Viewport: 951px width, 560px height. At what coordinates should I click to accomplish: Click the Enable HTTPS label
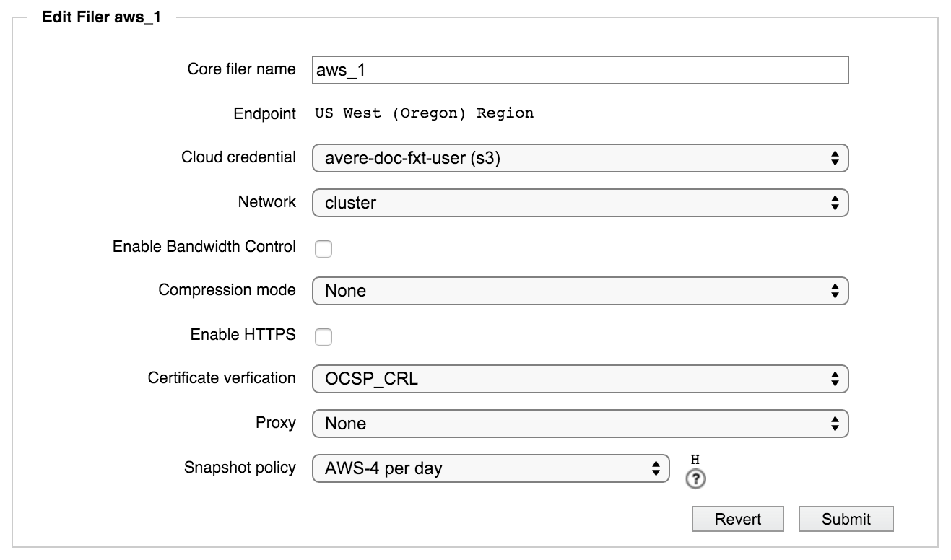click(x=243, y=334)
